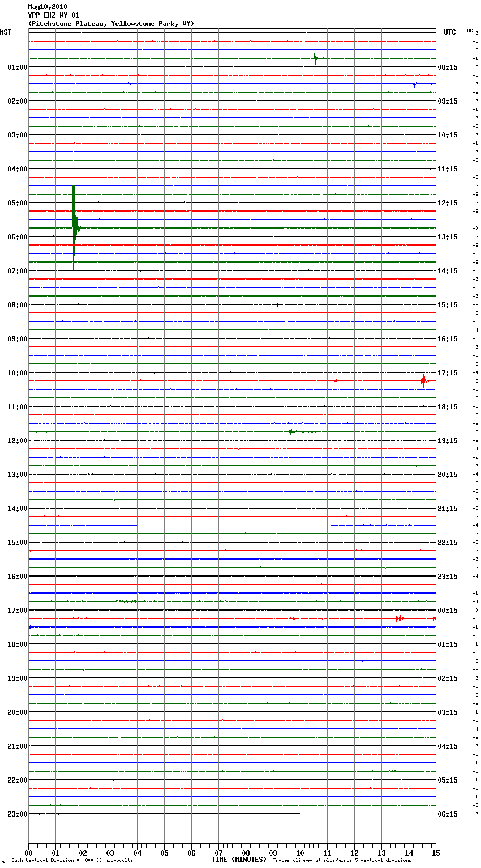Click the 09:15 UTC time label
The width and height of the screenshot is (481, 868).
click(448, 101)
